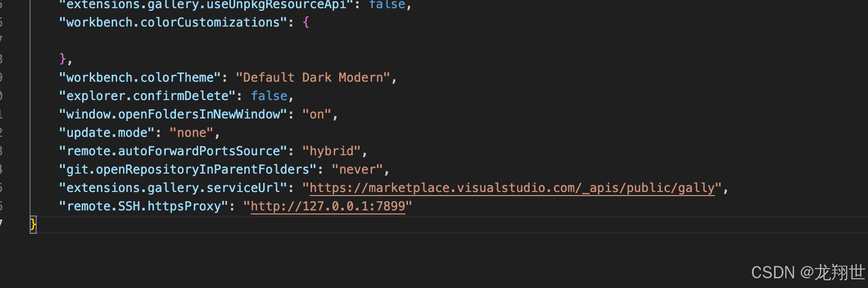Click the false value of useUnpkgResourceApi

pos(388,5)
